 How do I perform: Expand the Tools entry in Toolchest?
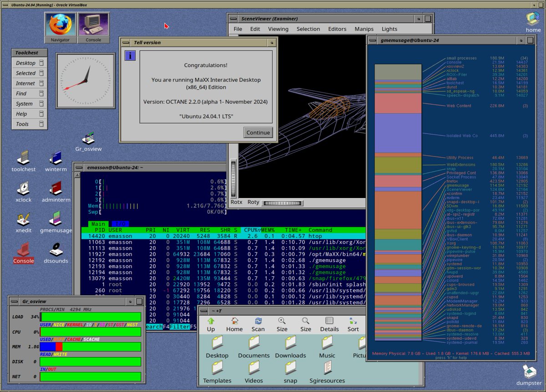(x=25, y=124)
